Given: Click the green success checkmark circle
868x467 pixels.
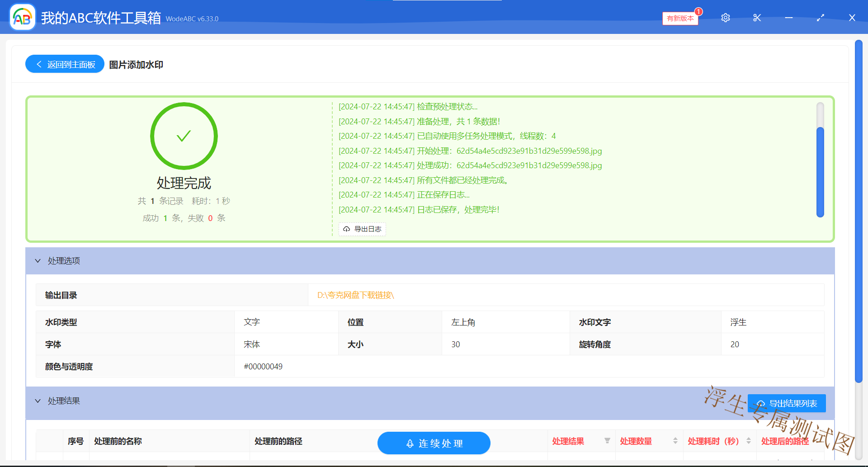Looking at the screenshot, I should coord(184,136).
